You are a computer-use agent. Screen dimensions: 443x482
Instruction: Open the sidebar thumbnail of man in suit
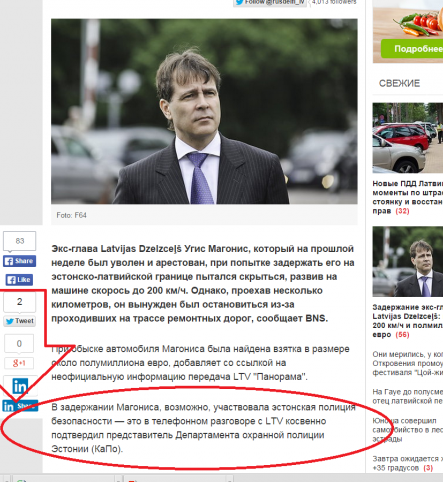pyautogui.click(x=408, y=261)
